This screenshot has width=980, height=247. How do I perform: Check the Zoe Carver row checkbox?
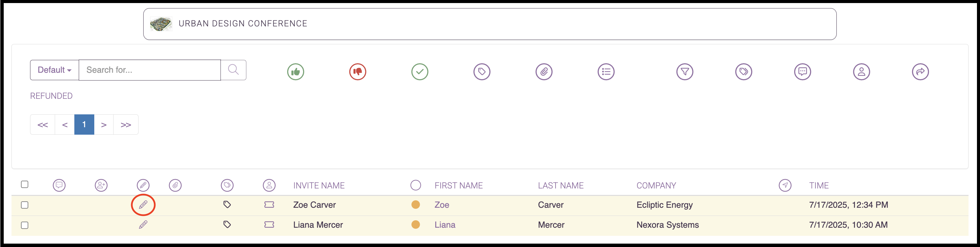(25, 205)
